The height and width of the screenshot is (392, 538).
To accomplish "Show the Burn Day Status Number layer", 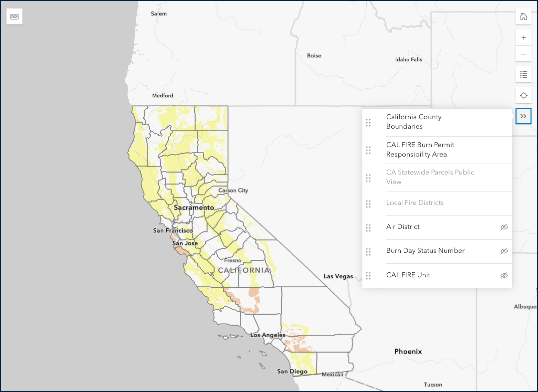I will point(504,251).
